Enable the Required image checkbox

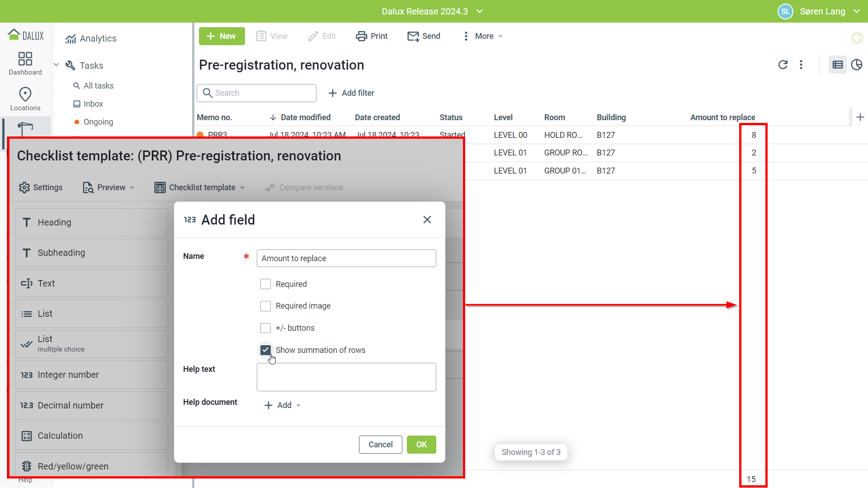point(265,306)
